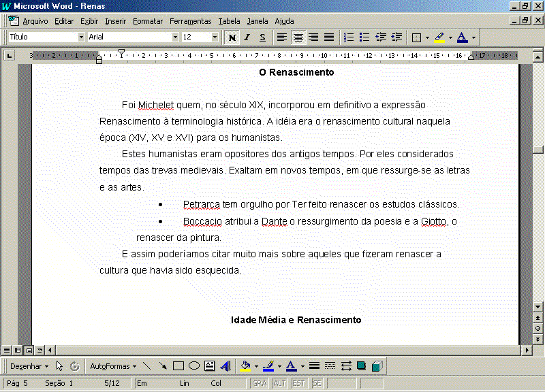Insert WordArt from Drawing toolbar

pyautogui.click(x=225, y=366)
